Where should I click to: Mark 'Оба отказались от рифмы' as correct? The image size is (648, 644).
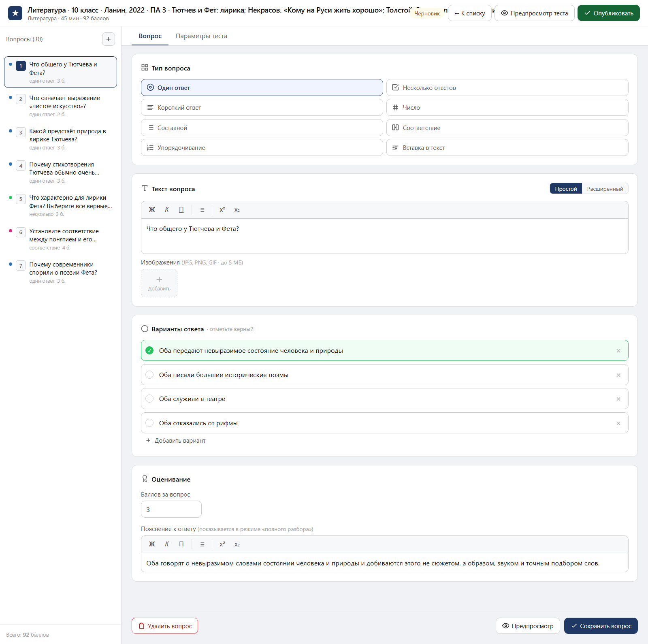pos(149,423)
